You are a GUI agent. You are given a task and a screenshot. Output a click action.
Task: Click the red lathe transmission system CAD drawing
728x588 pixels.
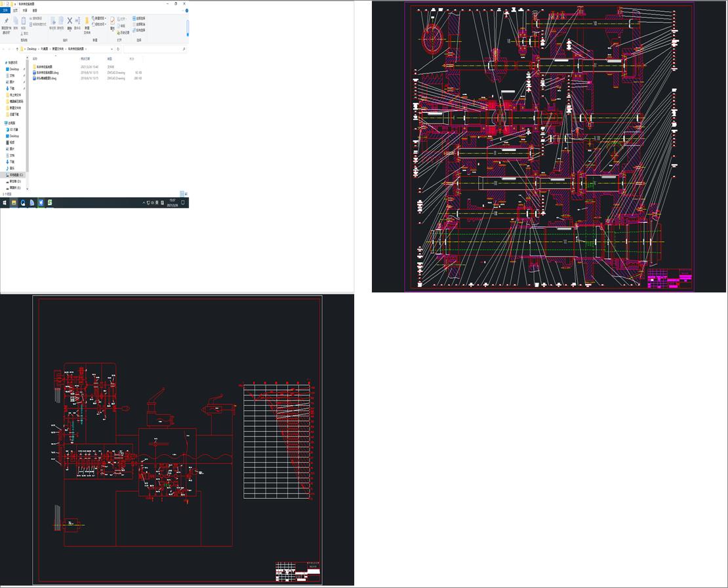pyautogui.click(x=177, y=440)
